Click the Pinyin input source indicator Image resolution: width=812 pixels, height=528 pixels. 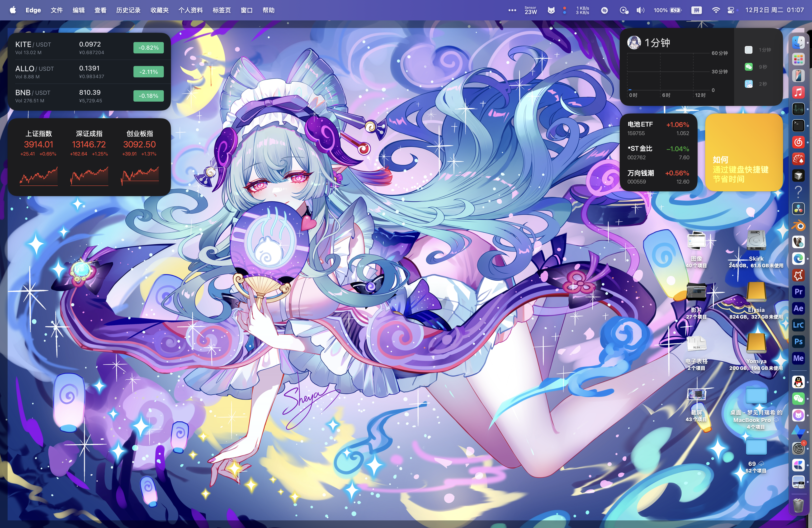[696, 10]
